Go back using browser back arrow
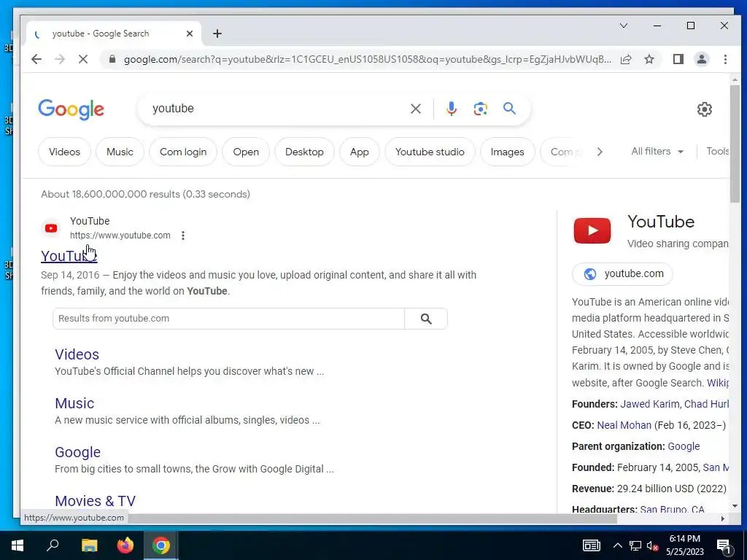Image resolution: width=747 pixels, height=560 pixels. tap(36, 59)
